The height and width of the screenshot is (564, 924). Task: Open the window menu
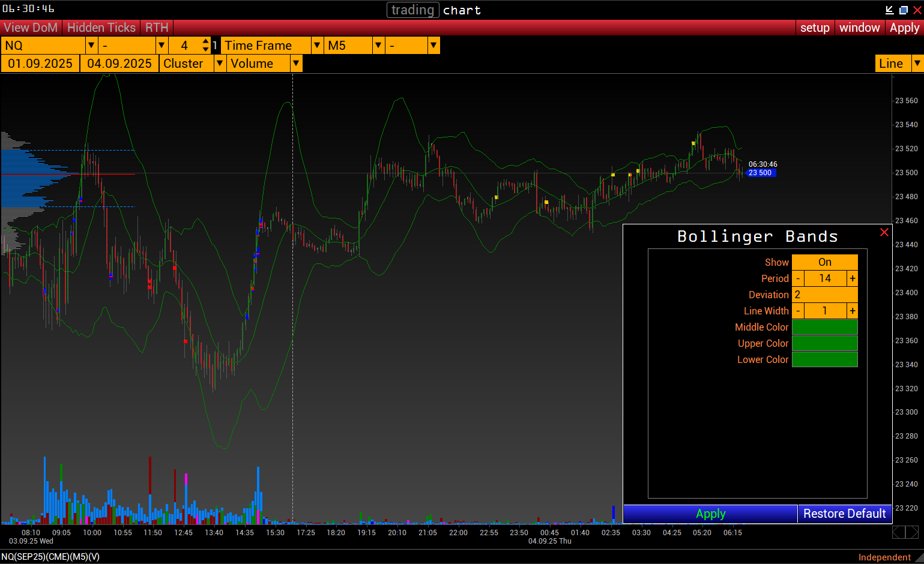(x=859, y=28)
